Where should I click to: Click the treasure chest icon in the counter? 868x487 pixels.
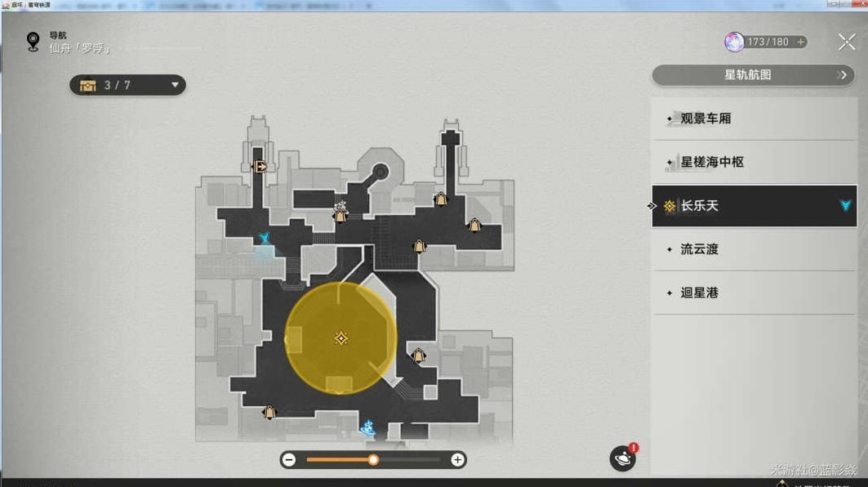tap(88, 85)
